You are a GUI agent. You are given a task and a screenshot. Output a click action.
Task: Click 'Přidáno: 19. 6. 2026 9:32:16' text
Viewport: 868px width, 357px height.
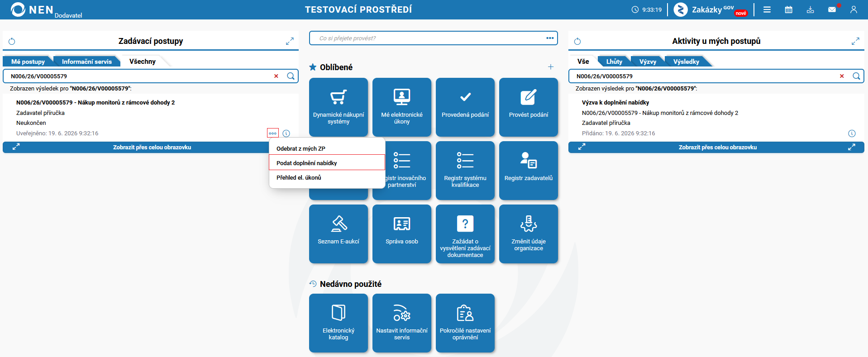click(619, 133)
